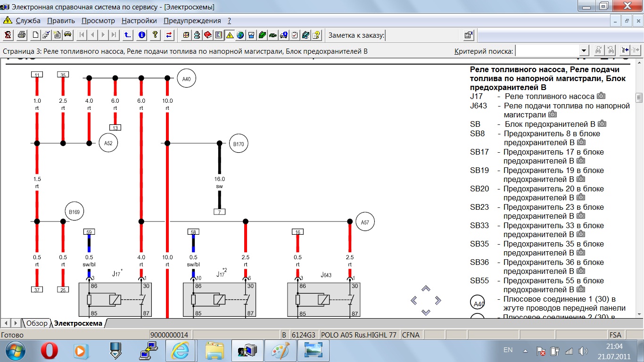This screenshot has height=362, width=644.
Task: Click the A40 connection circle in diagram
Action: (x=186, y=79)
